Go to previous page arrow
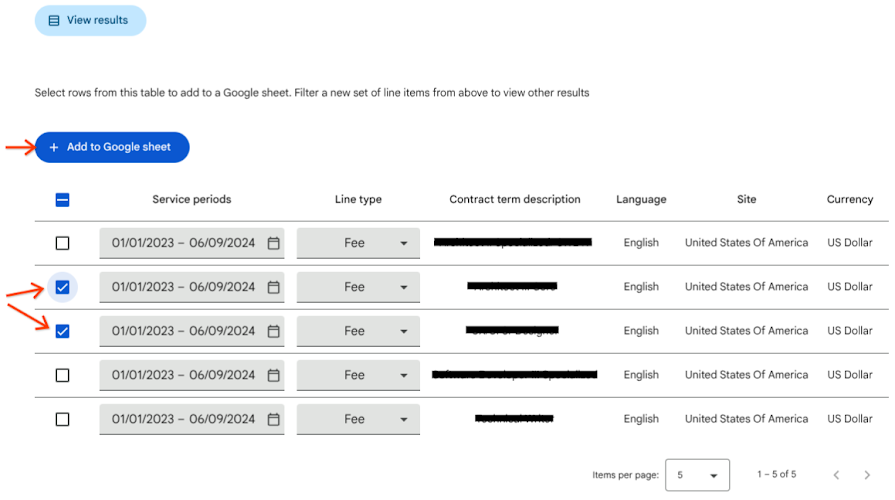The image size is (895, 500). pyautogui.click(x=836, y=475)
